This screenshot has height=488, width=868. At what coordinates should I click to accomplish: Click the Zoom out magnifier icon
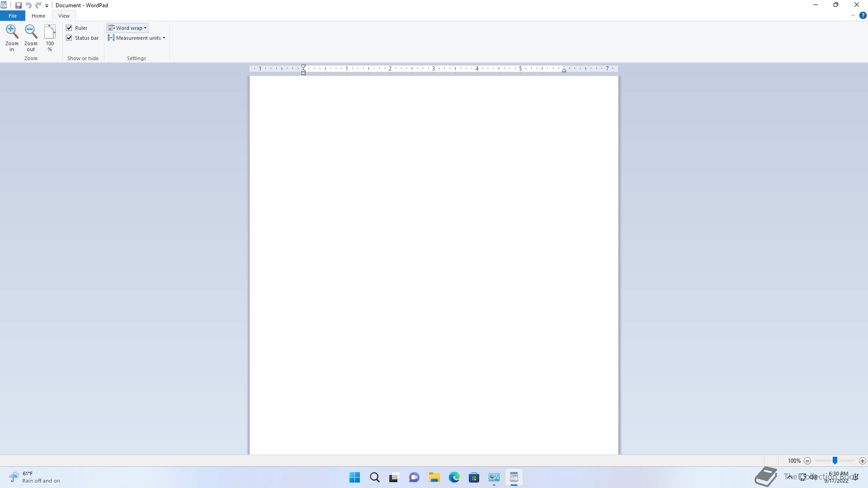(x=31, y=31)
